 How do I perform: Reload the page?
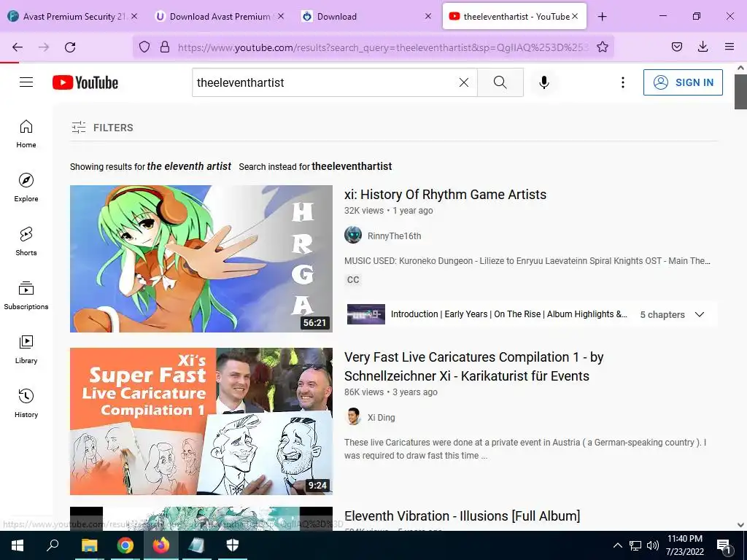point(70,47)
